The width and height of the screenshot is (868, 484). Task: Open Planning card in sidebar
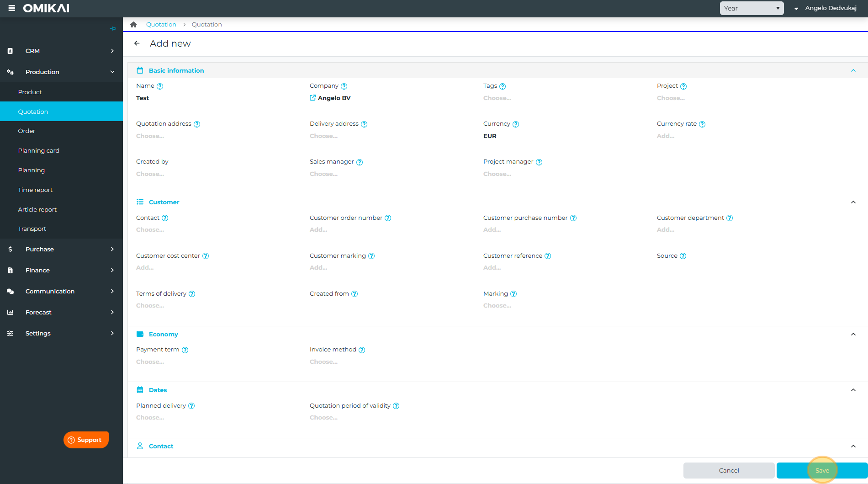[39, 150]
